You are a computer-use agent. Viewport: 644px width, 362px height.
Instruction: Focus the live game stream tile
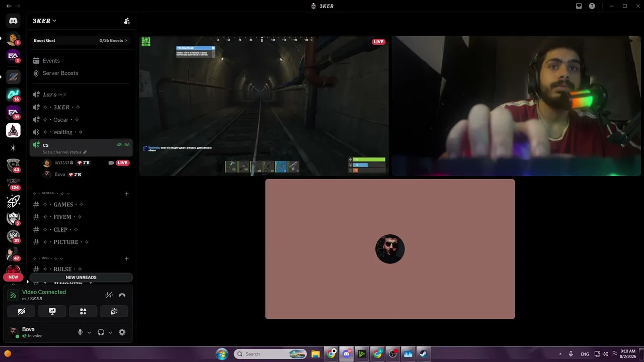[x=264, y=106]
